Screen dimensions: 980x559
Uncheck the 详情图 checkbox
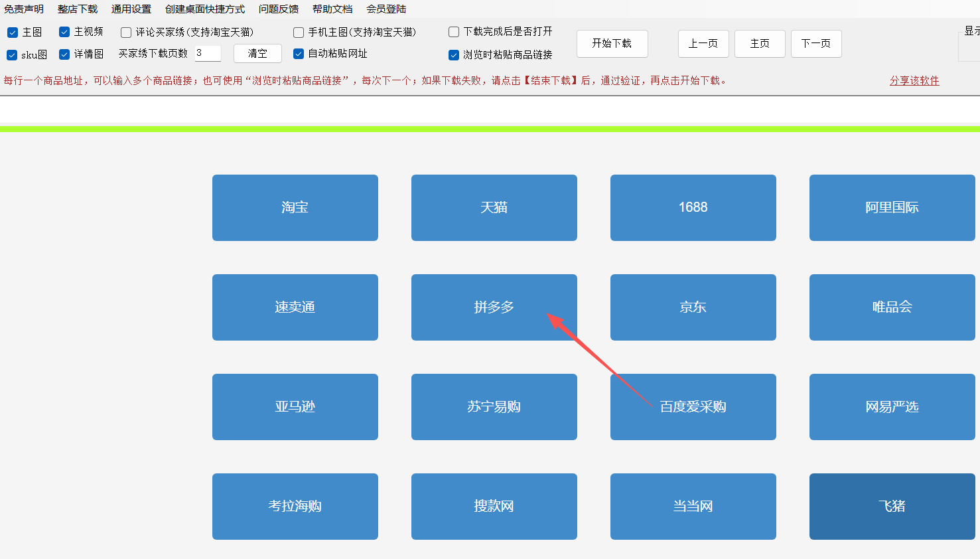pos(64,54)
